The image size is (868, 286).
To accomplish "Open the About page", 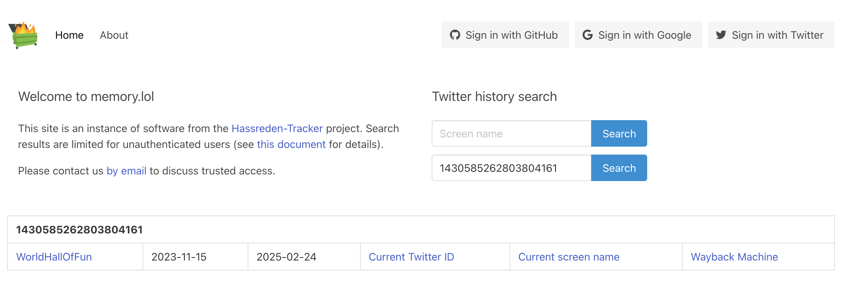I will [x=114, y=35].
